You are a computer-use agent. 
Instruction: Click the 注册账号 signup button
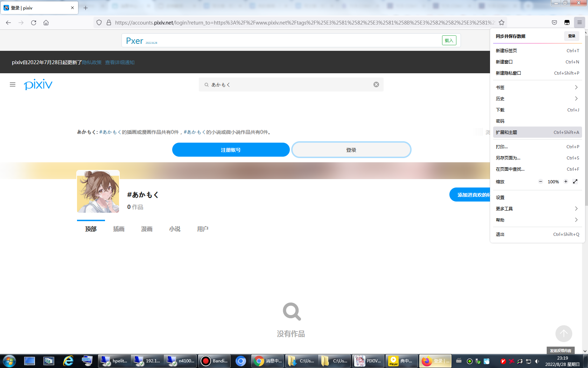(231, 149)
